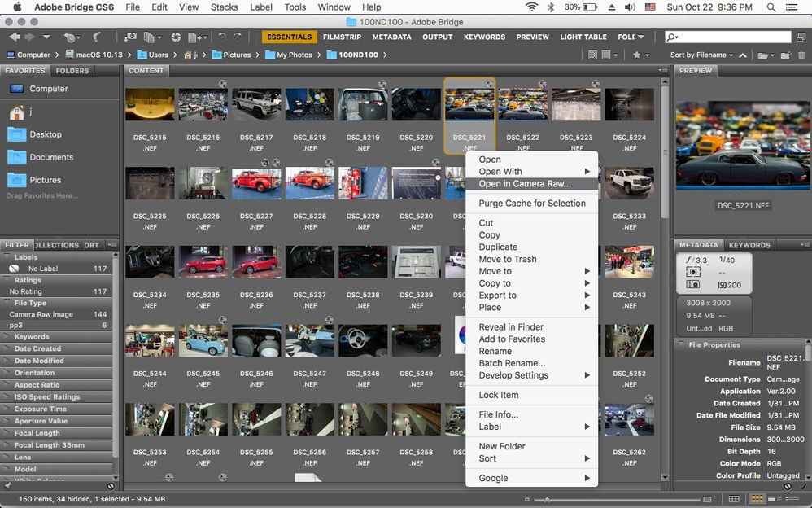Click the Get Photos from Camera icon
The width and height of the screenshot is (812, 508).
click(130, 37)
